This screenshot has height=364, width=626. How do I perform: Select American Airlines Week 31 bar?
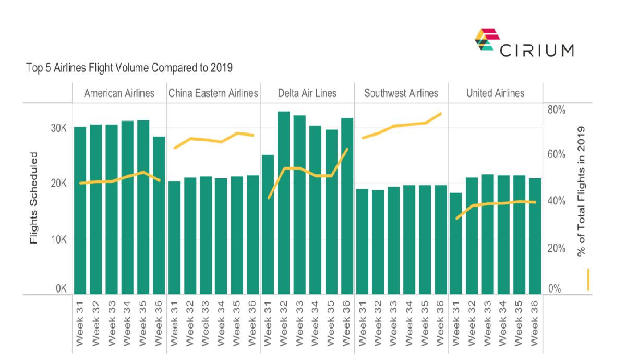point(80,210)
